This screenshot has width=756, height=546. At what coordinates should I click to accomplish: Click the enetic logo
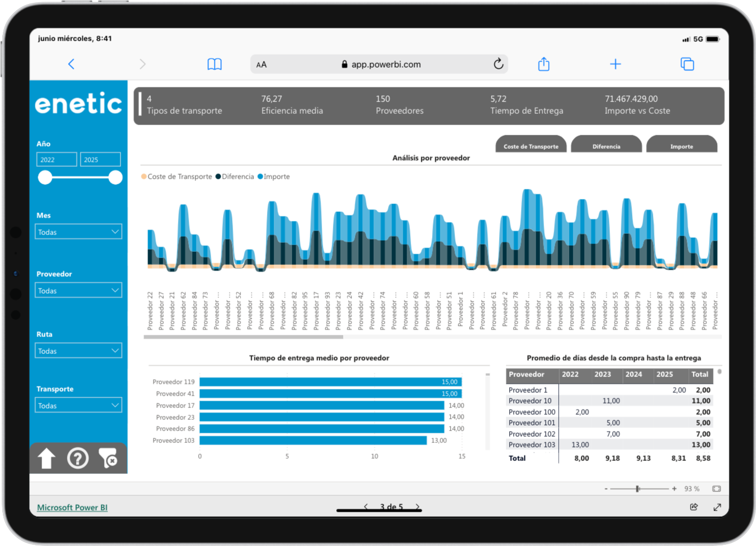point(78,104)
